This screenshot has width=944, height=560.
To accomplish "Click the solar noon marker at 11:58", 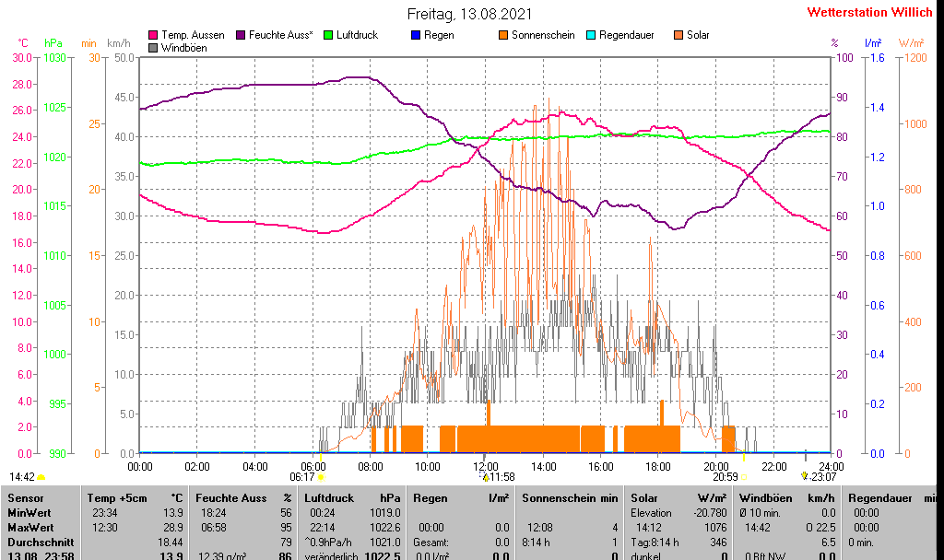I will coord(485,477).
